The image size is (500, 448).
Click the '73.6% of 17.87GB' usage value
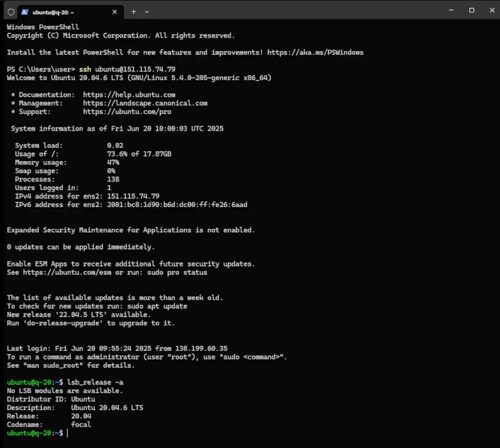click(139, 154)
